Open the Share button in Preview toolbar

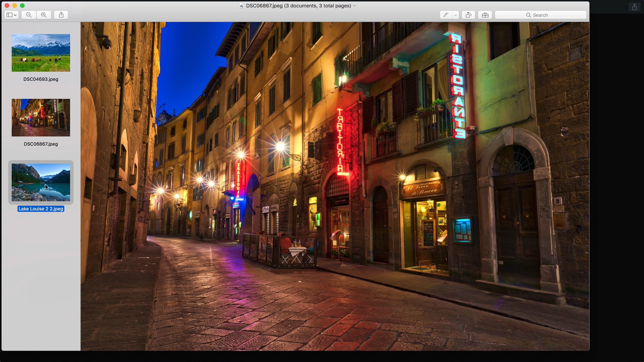click(x=61, y=15)
